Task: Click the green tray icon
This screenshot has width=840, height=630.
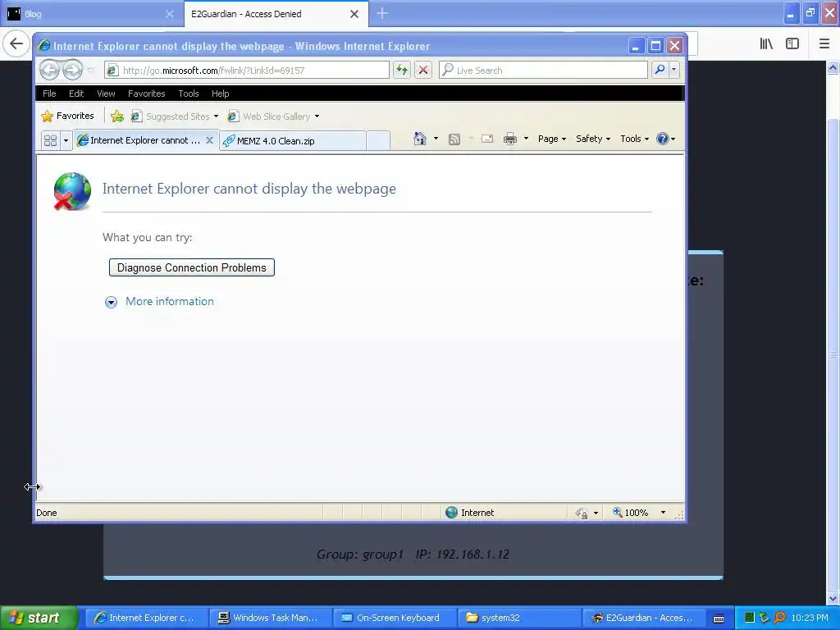Action: pos(750,618)
